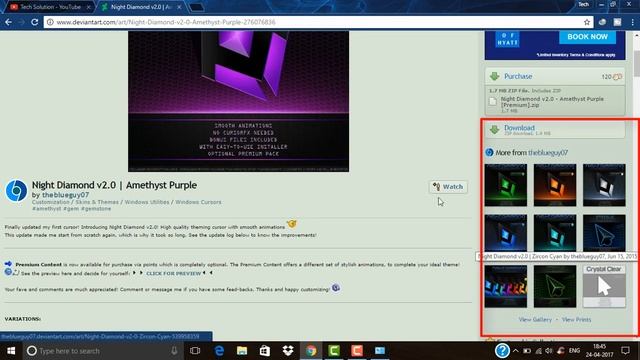The width and height of the screenshot is (640, 360).
Task: Open the Crystal Clear cursor thumbnail
Action: (604, 287)
